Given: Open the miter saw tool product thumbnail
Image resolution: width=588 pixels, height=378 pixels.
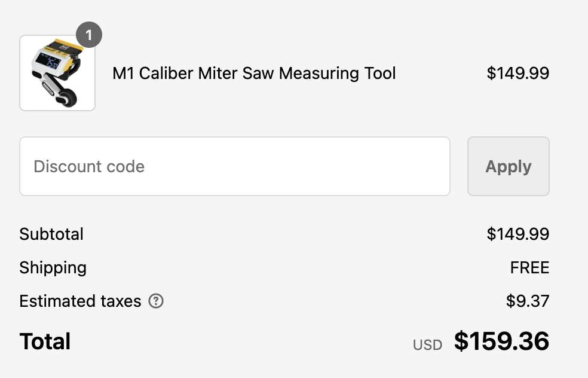Looking at the screenshot, I should point(57,73).
